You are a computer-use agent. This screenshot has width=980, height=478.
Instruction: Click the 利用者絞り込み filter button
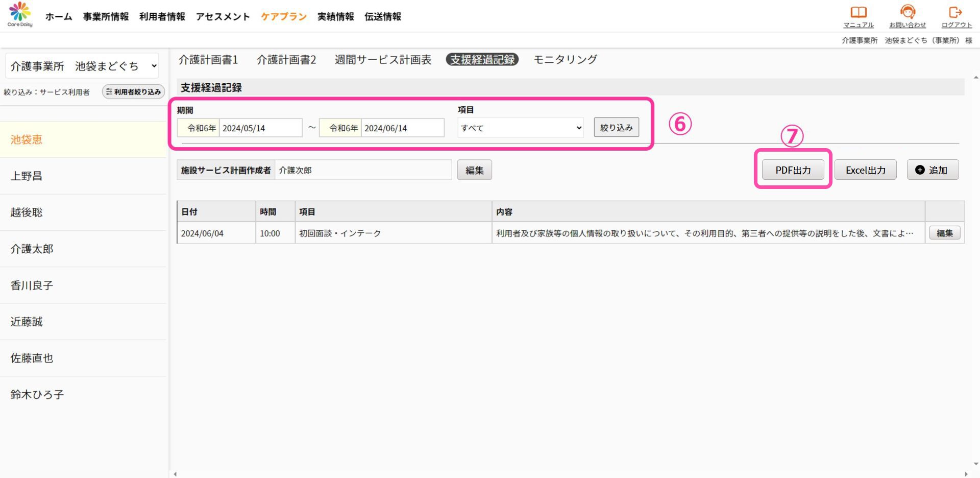(133, 92)
